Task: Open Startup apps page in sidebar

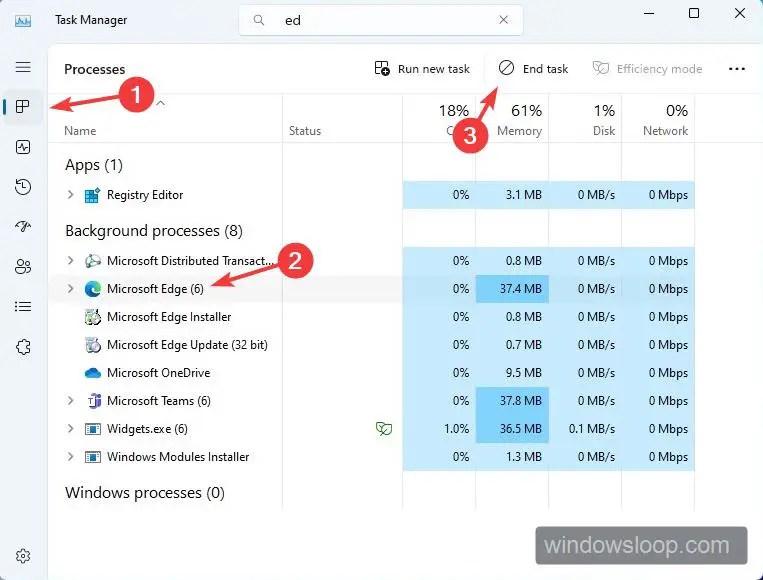Action: (x=23, y=226)
